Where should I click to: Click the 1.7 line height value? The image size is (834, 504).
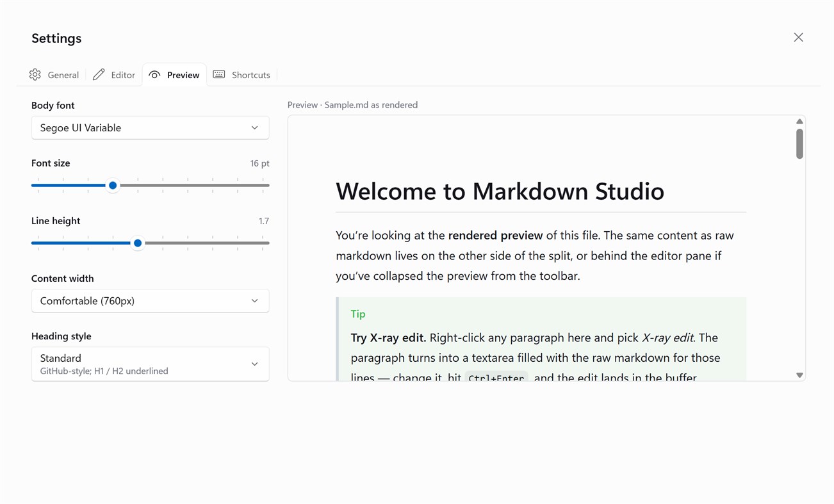[x=264, y=221]
